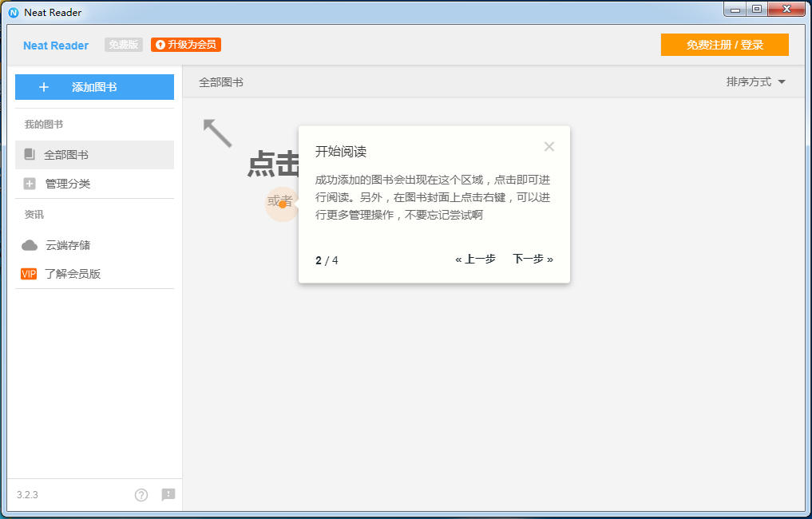Click the book icon beside 全部图书
This screenshot has width=812, height=519.
click(x=30, y=154)
